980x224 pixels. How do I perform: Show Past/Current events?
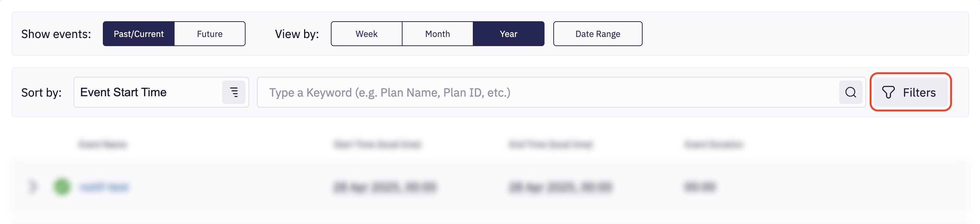tap(138, 34)
